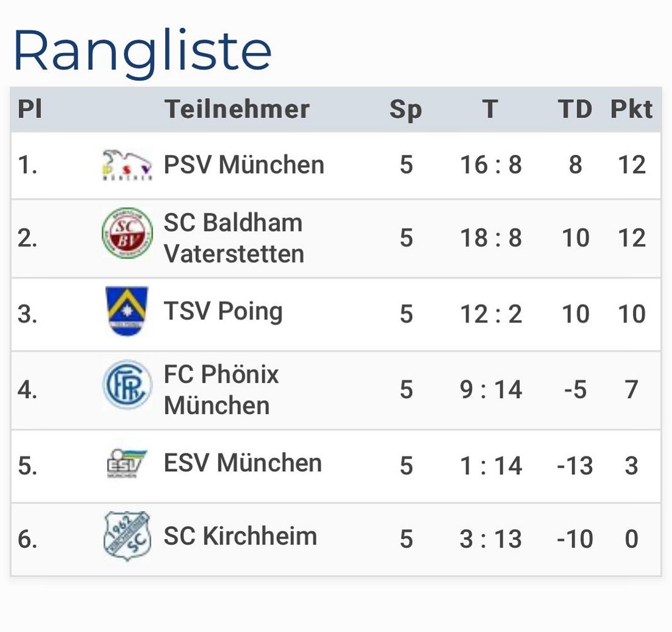Open the SC Kirchheim team link
672x632 pixels.
[240, 537]
